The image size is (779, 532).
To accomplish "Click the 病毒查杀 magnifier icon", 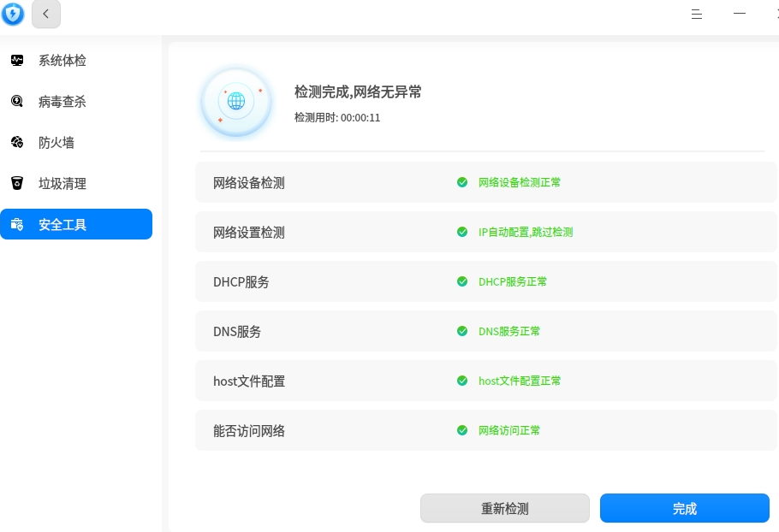I will click(17, 101).
